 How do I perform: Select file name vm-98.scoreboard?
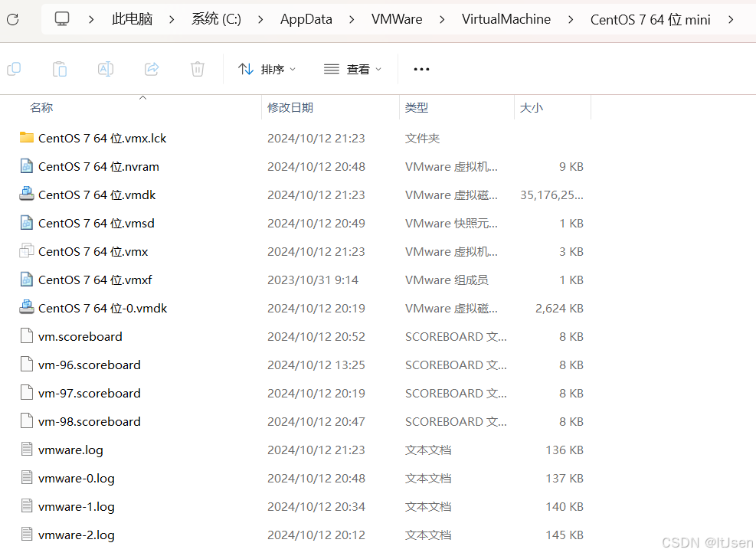pyautogui.click(x=89, y=421)
